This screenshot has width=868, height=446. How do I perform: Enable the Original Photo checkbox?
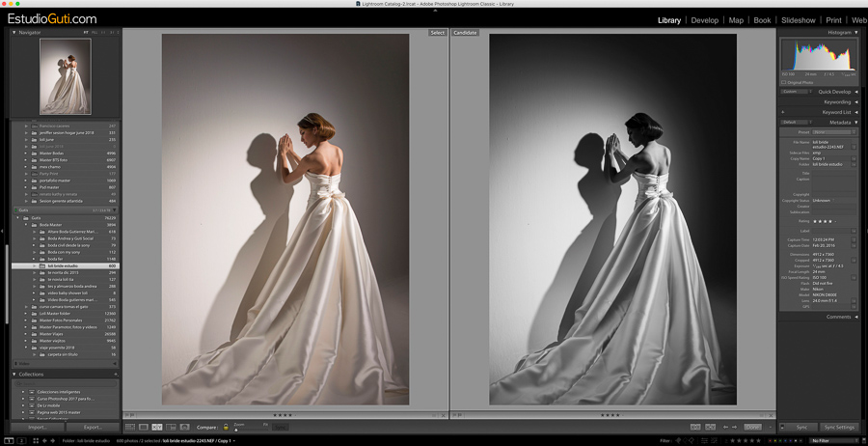point(783,82)
